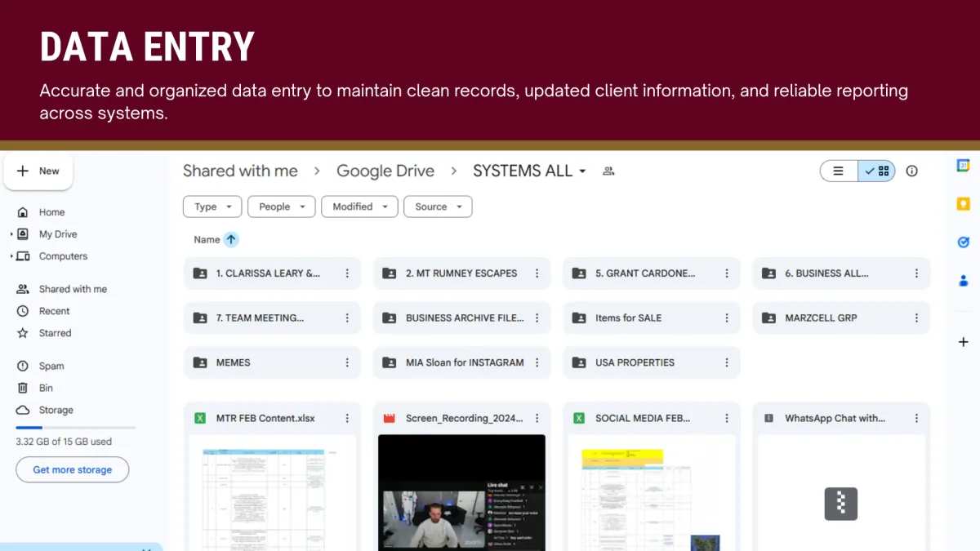The width and height of the screenshot is (980, 551).
Task: Expand the My Drive tree arrow
Action: click(11, 234)
